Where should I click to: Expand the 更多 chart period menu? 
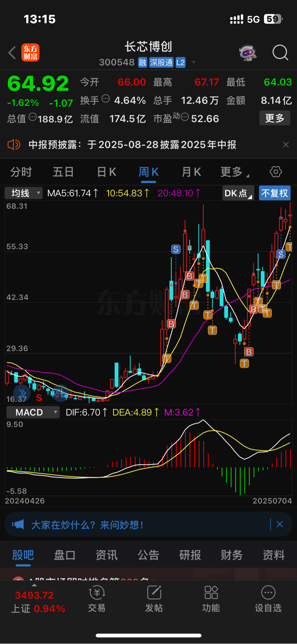point(234,172)
